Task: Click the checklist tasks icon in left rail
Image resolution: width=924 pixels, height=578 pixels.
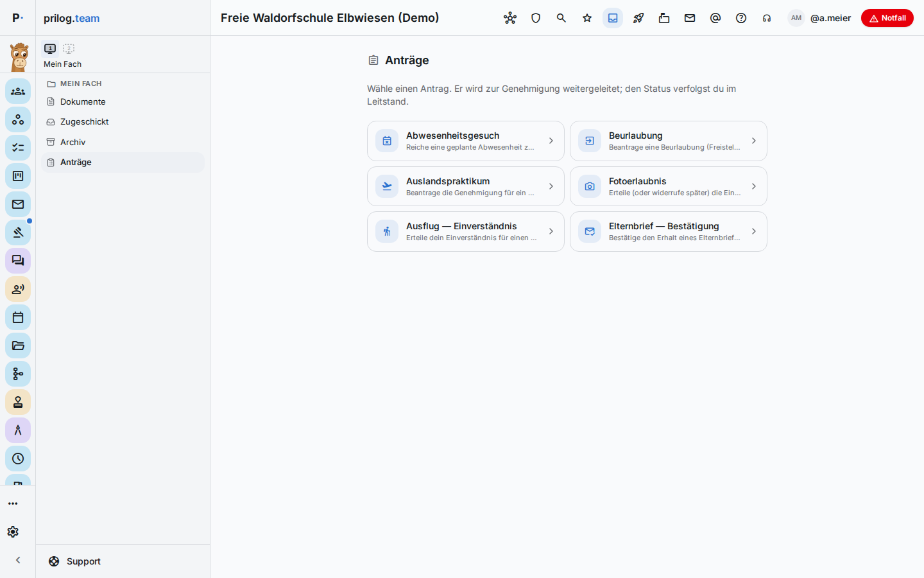Action: 18,148
